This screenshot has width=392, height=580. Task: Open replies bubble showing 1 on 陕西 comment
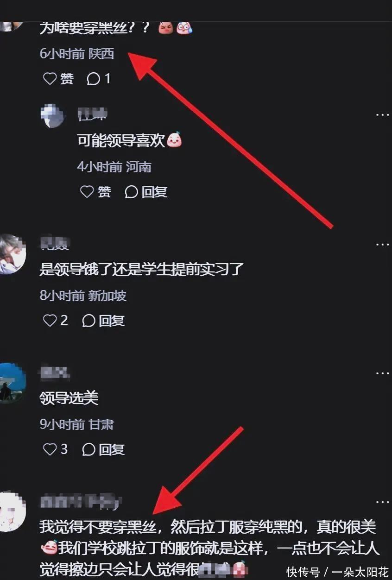(x=99, y=79)
